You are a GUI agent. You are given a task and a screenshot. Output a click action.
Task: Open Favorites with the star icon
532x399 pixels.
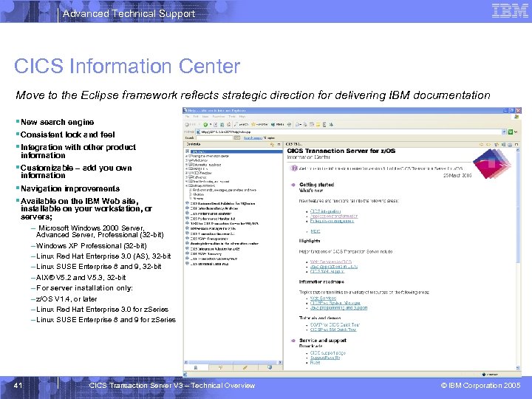(x=259, y=125)
